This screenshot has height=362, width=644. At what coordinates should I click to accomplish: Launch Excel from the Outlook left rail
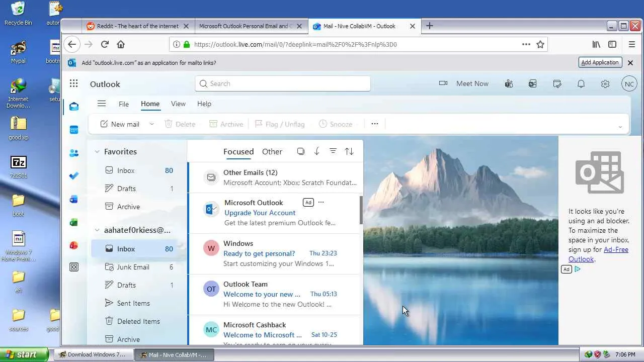coord(74,222)
